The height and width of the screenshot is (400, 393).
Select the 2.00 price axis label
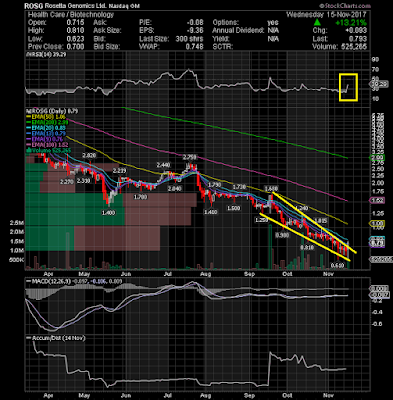pos(378,183)
